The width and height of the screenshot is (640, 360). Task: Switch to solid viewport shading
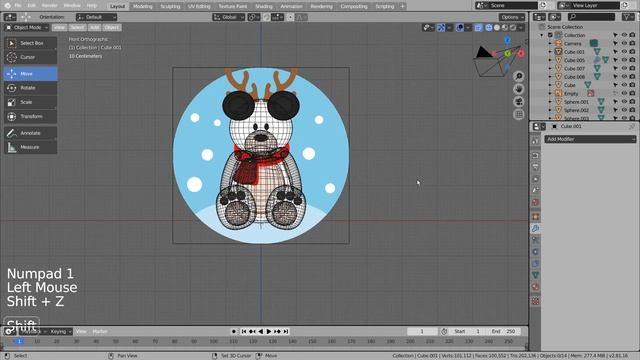point(497,28)
